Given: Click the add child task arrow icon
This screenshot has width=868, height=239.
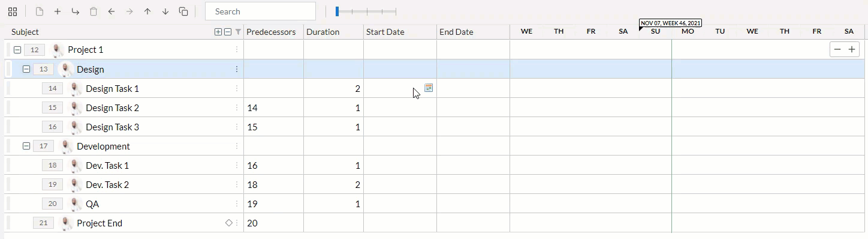Looking at the screenshot, I should (x=75, y=11).
